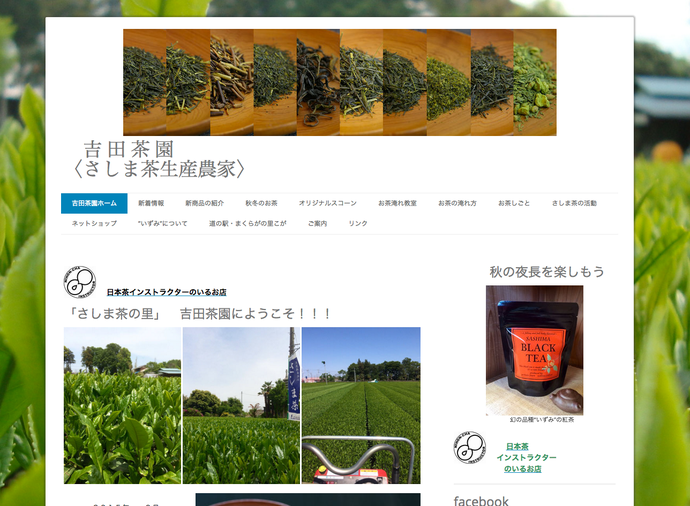
Task: Go to お茶淹れ教室 menu item
Action: click(397, 203)
